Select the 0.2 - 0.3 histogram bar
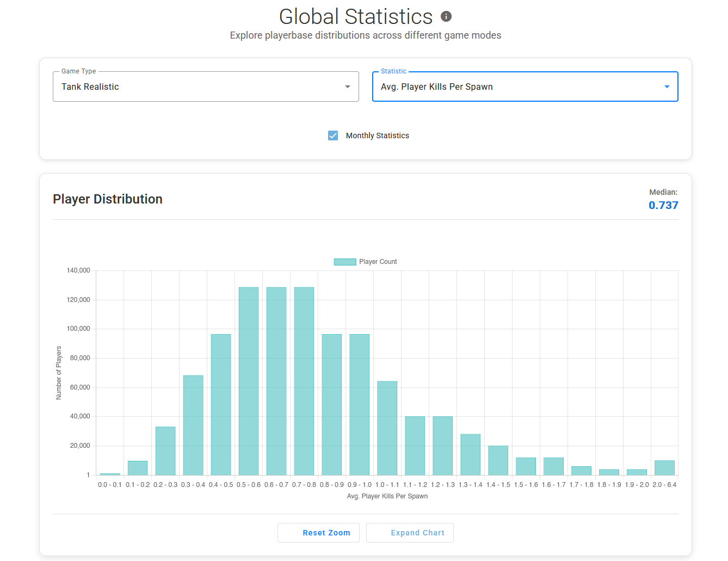 pyautogui.click(x=165, y=451)
